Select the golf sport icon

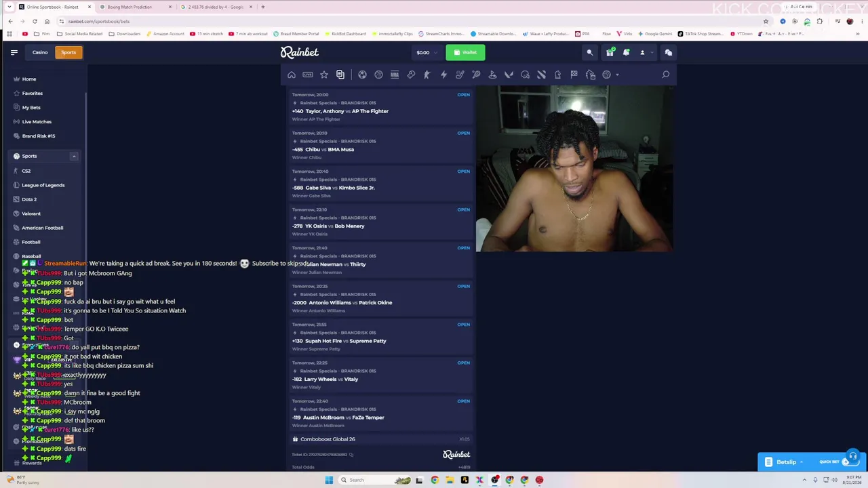[492, 75]
